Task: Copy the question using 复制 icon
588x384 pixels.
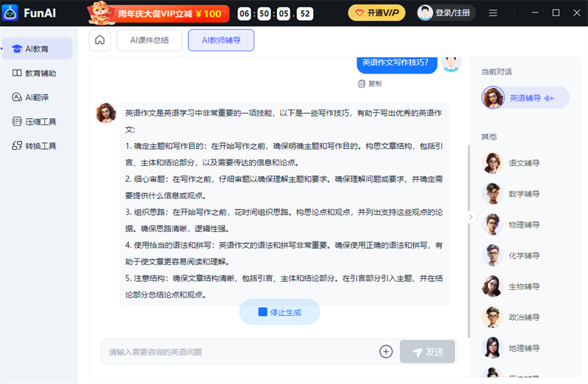Action: pos(370,84)
